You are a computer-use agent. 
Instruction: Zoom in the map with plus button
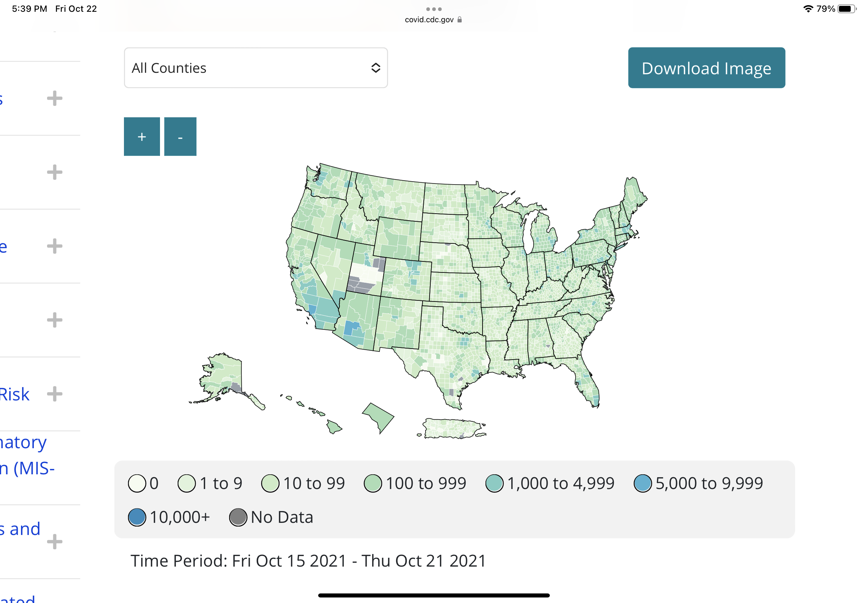click(x=142, y=136)
